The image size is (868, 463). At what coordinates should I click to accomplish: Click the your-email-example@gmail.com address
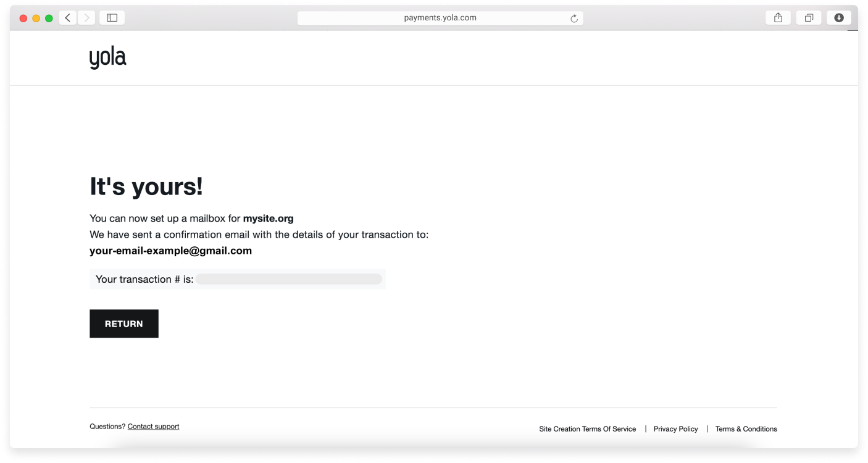point(170,251)
